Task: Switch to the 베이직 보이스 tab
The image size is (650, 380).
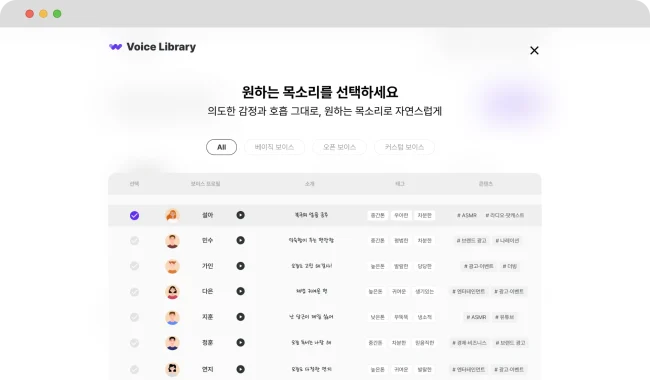Action: [274, 147]
